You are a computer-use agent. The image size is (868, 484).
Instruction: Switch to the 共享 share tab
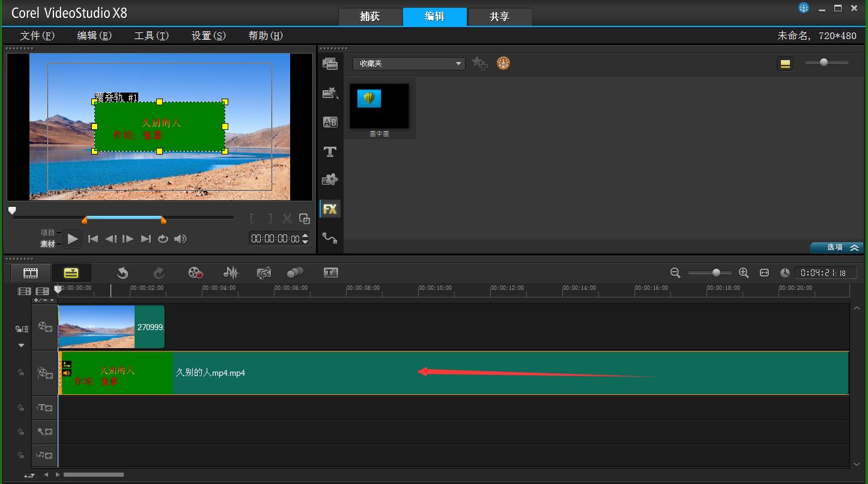tap(500, 17)
